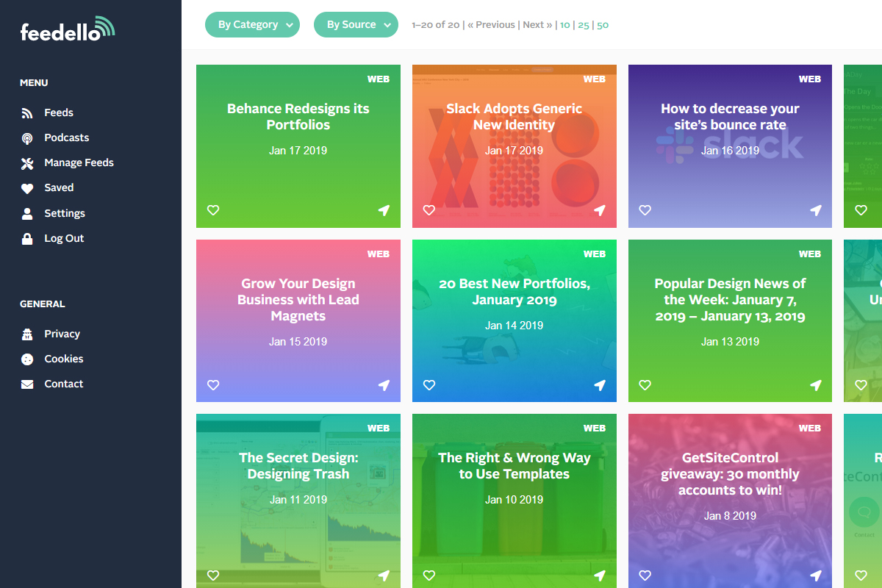Click the feedello logo
Screen dimensions: 882x588
(68, 29)
